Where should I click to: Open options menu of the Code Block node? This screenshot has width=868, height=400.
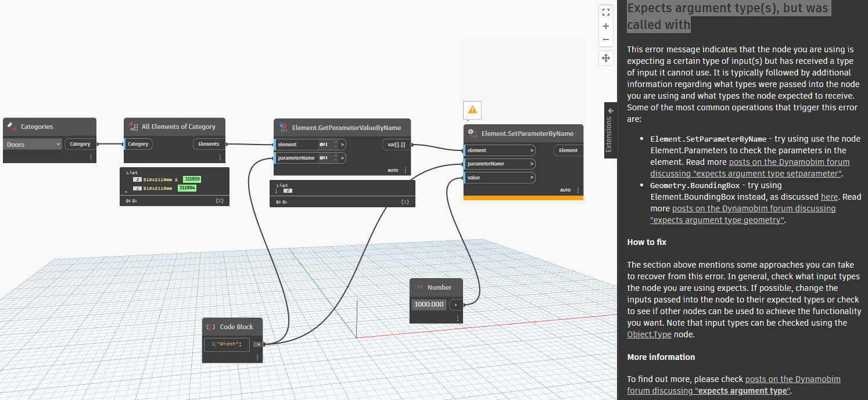[257, 358]
